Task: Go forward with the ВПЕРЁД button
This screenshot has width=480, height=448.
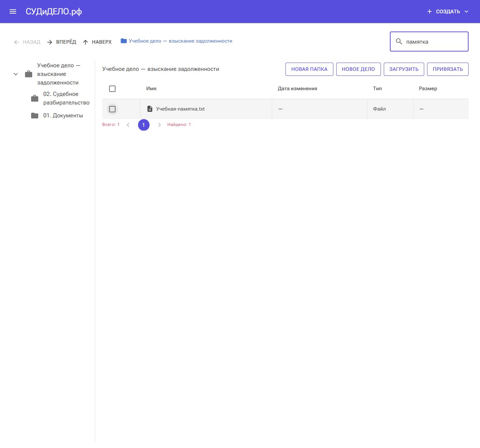Action: pos(62,42)
